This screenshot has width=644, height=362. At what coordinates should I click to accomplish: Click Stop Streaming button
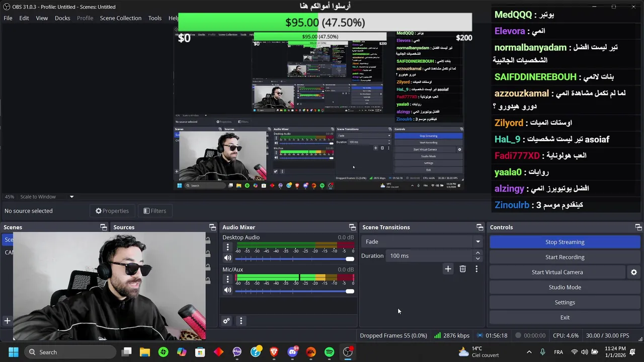pyautogui.click(x=565, y=242)
